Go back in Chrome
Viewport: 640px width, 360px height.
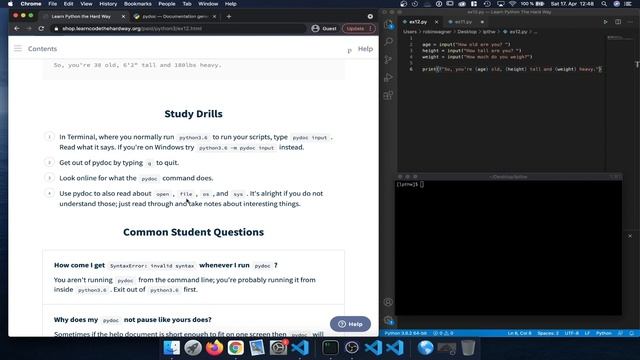coord(17,29)
